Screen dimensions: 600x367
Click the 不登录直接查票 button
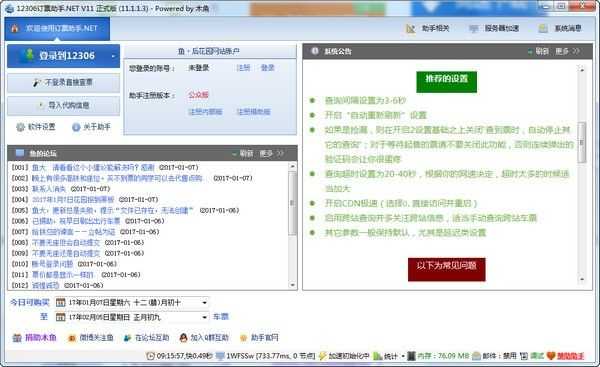[x=64, y=83]
